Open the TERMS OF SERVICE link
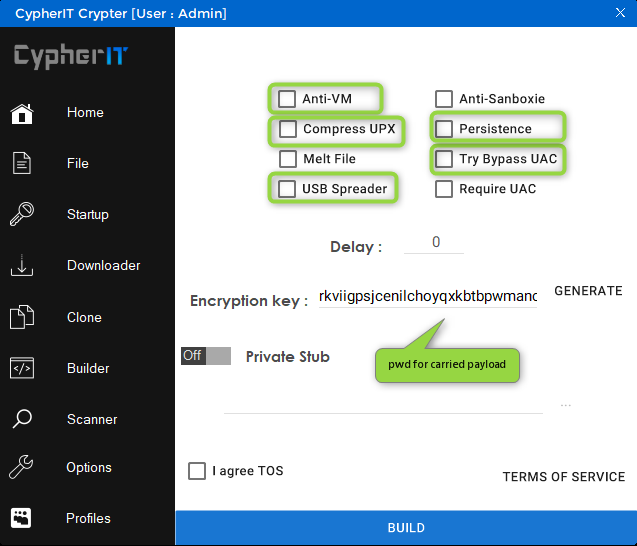Screen dimensions: 637x546 [x=563, y=477]
